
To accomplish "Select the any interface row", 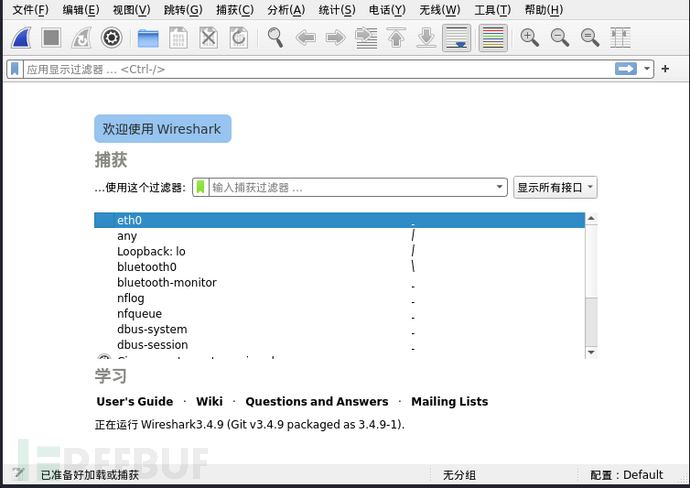I will 339,236.
